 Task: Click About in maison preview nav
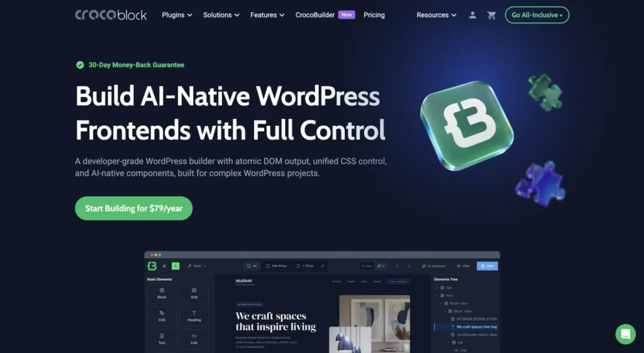click(364, 281)
